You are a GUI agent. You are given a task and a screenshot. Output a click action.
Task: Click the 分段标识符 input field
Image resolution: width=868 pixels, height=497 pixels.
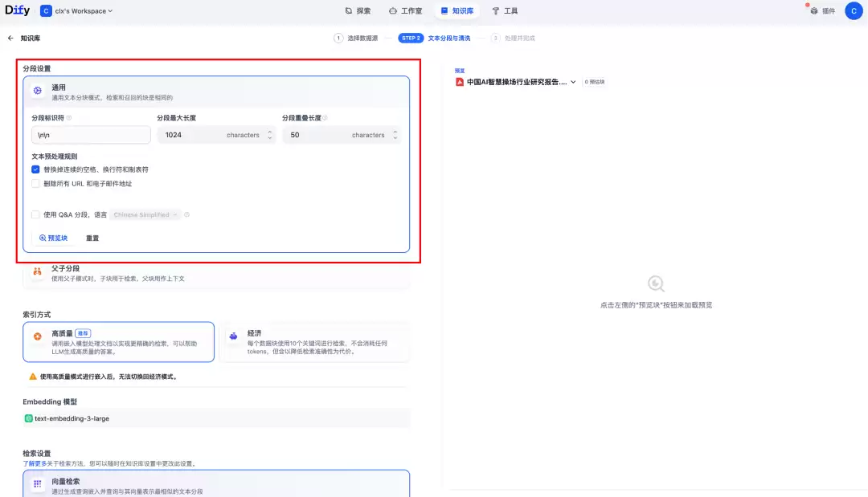[x=91, y=135]
